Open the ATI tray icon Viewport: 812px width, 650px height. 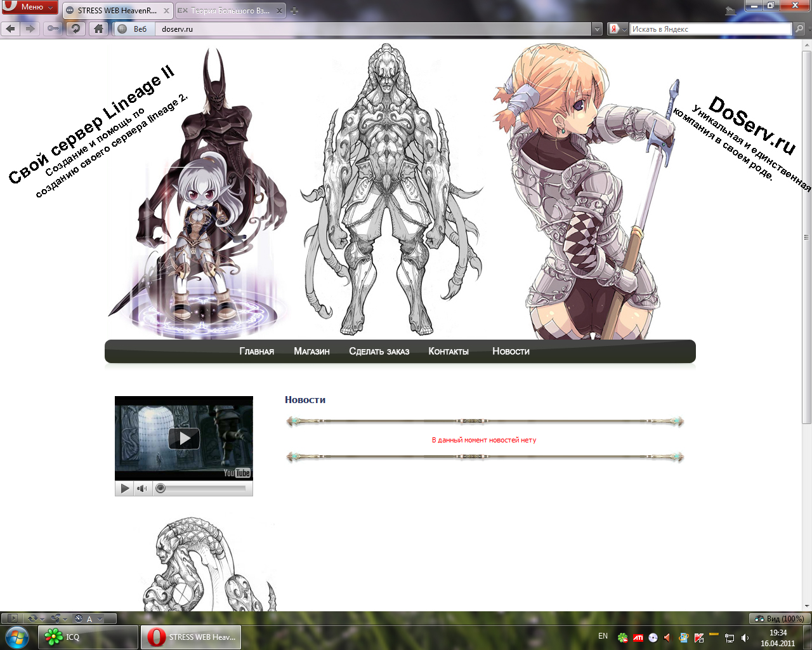[638, 638]
